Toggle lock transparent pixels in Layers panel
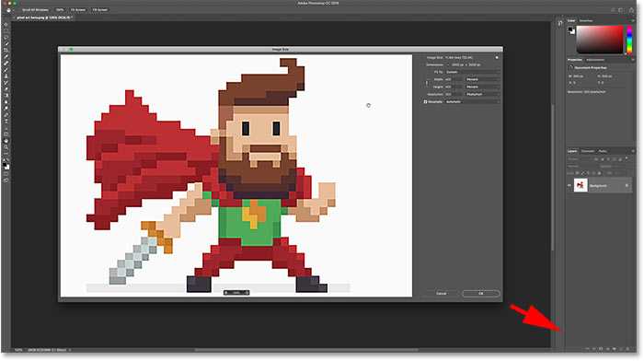The image size is (644, 361). coord(578,173)
